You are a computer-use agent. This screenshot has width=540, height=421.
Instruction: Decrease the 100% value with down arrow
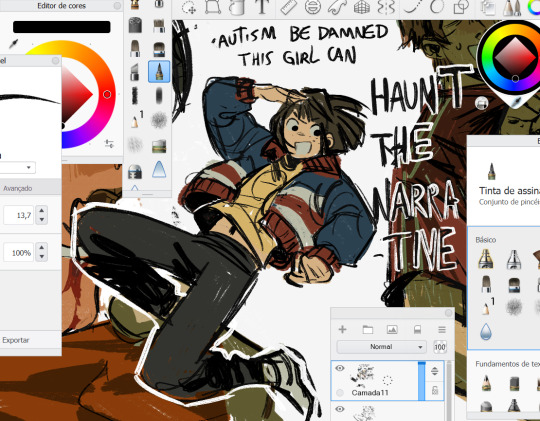[x=42, y=257]
